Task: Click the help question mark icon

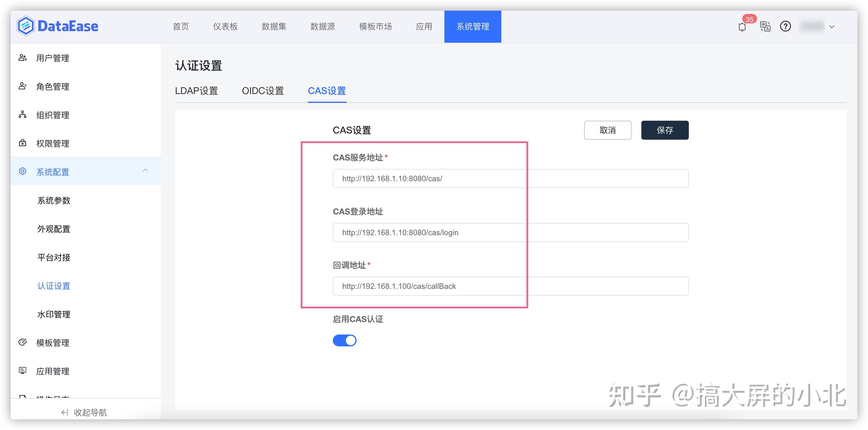Action: click(x=786, y=26)
